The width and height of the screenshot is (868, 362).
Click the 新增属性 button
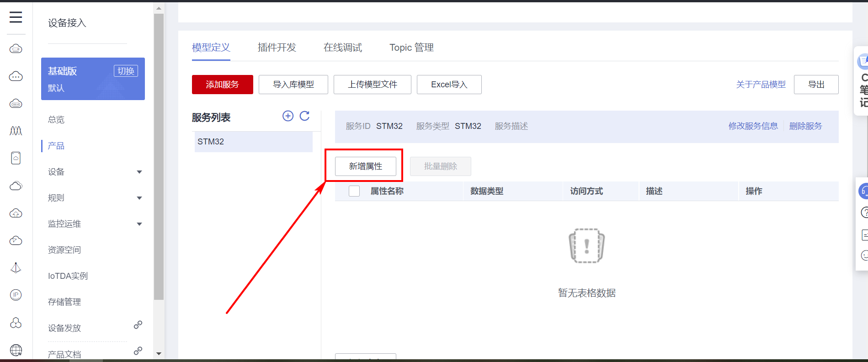pyautogui.click(x=365, y=166)
